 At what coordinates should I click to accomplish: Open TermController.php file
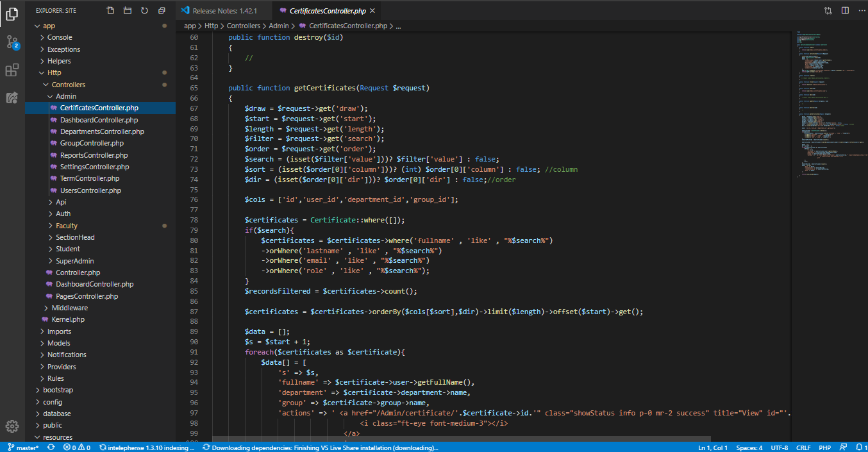click(100, 178)
